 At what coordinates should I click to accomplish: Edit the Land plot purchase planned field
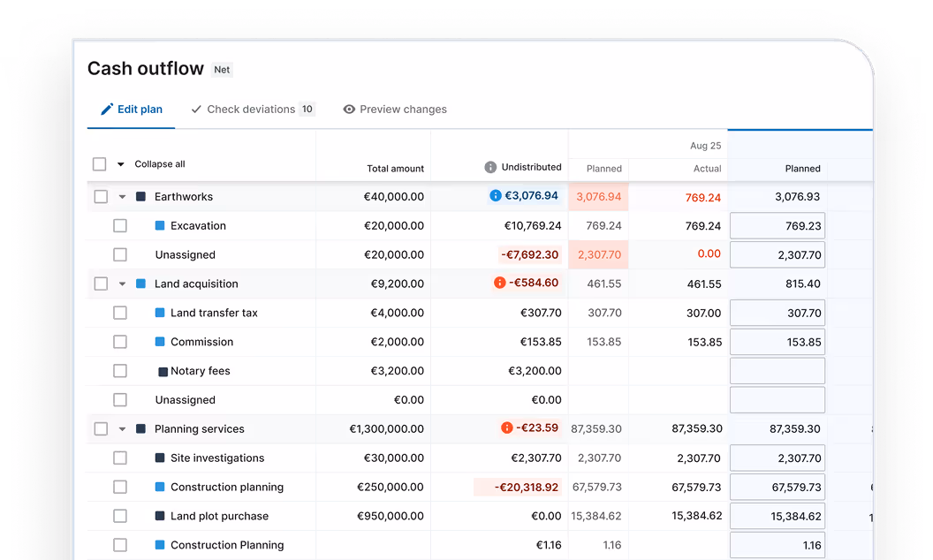777,516
